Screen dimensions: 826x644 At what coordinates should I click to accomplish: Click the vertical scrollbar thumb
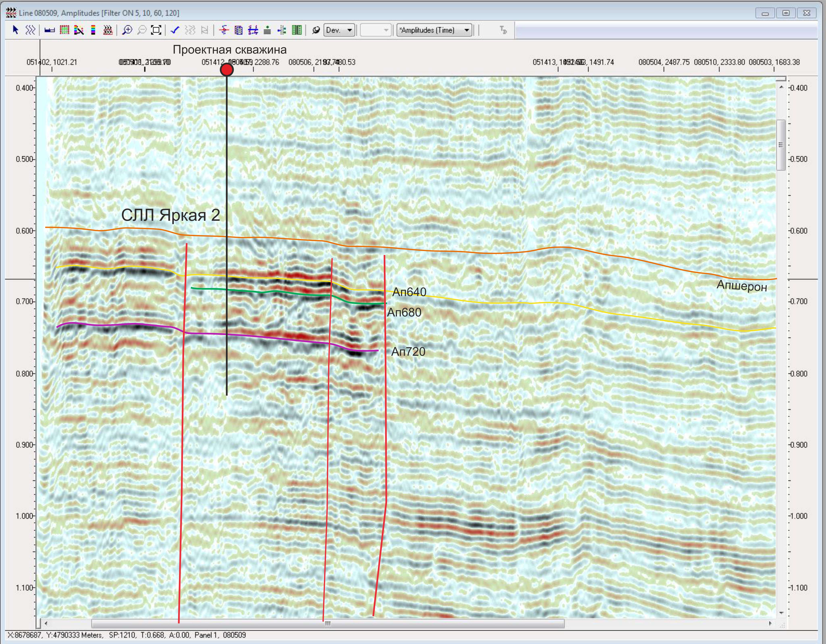tap(781, 145)
